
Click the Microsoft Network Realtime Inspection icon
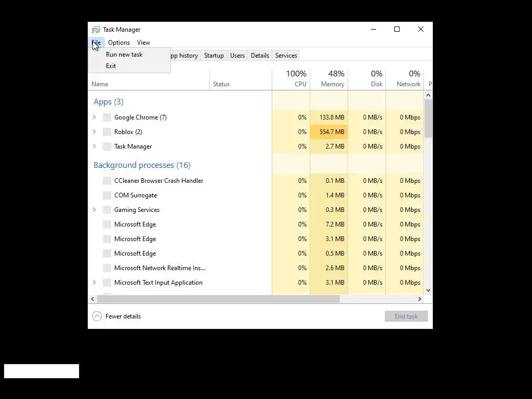107,268
